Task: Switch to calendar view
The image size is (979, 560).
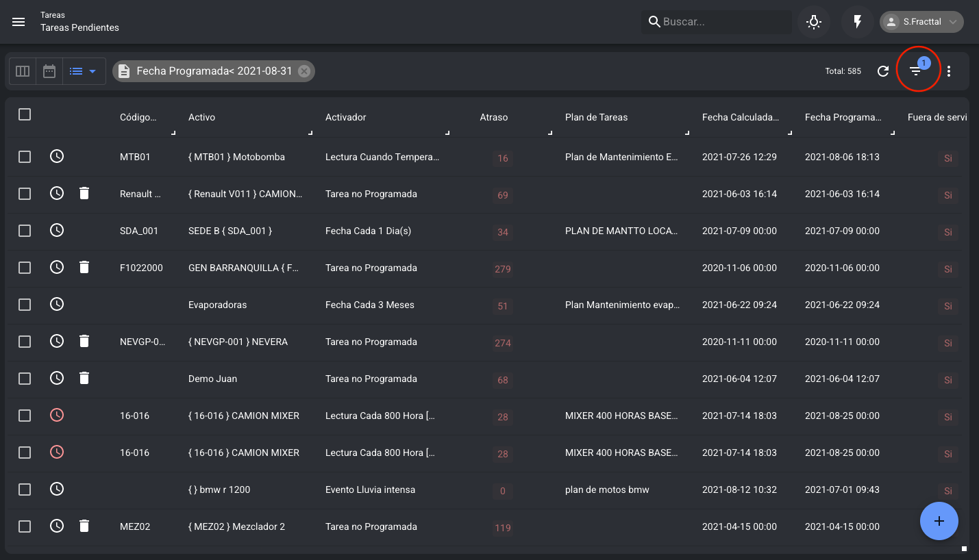Action: click(x=49, y=71)
